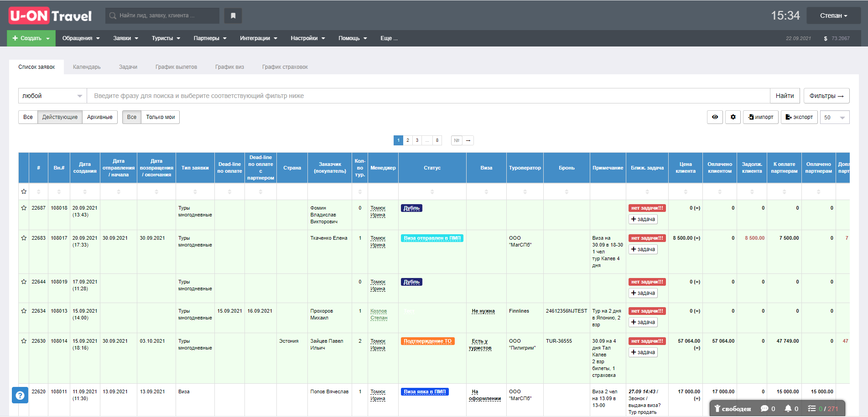Click the Виза явка в ПМП status
This screenshot has width=868, height=417.
coord(425,391)
